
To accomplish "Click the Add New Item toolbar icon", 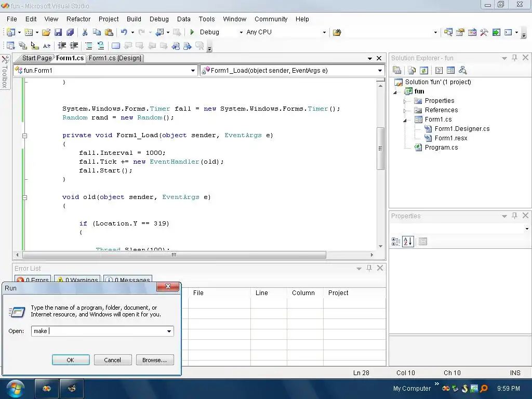I will tap(29, 32).
